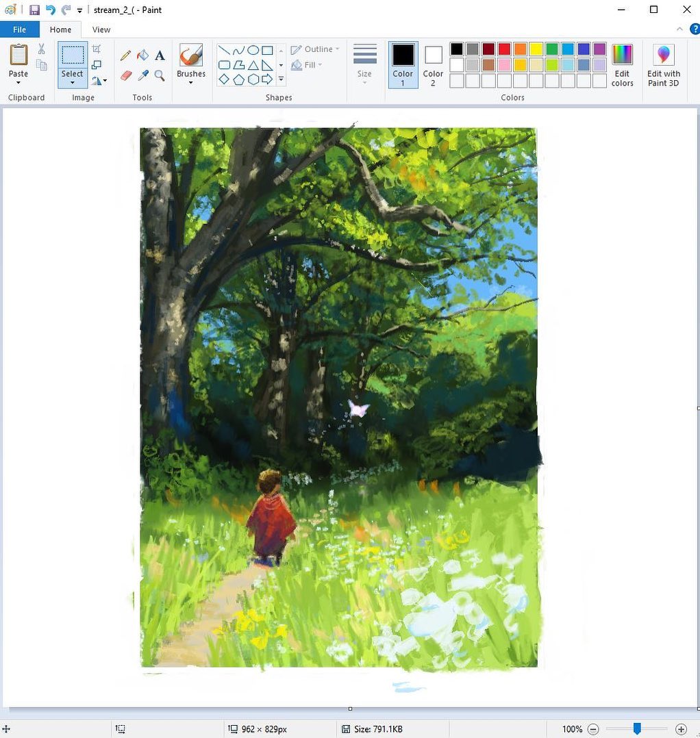Screen dimensions: 700x738
Task: Choose the Rounded rectangle shape
Action: (224, 65)
